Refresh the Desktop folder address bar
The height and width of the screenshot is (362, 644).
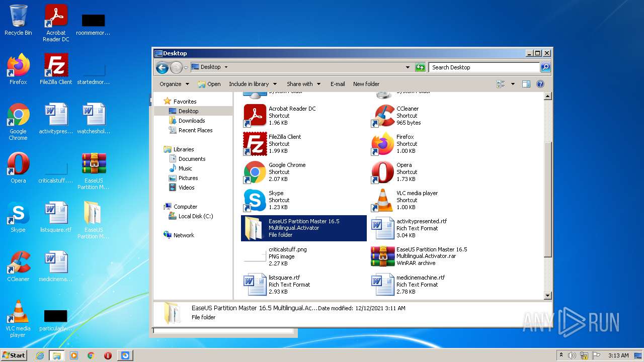[420, 67]
